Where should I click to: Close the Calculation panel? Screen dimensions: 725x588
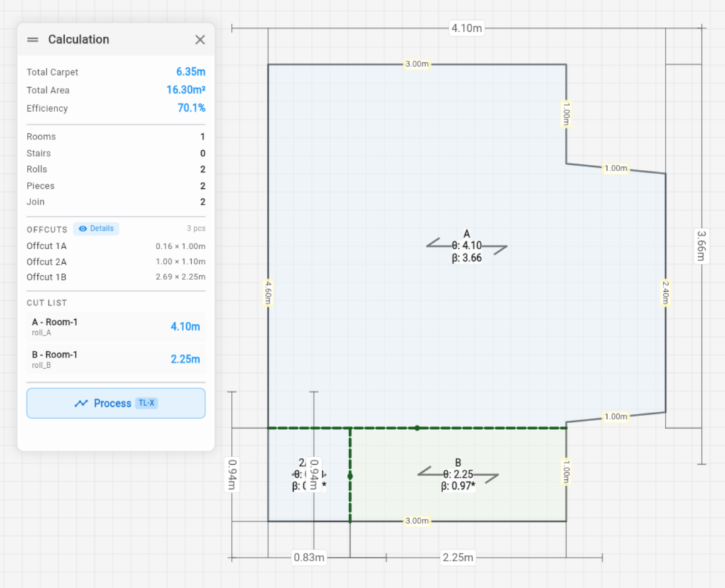tap(200, 40)
